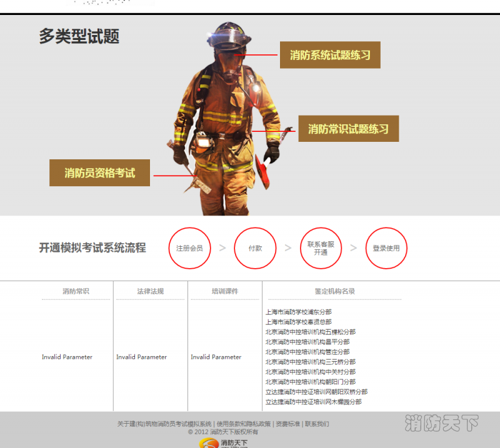Screen dimensions: 500x448
Task: Open the 消防系统试题练习 practice section
Action: (x=329, y=55)
